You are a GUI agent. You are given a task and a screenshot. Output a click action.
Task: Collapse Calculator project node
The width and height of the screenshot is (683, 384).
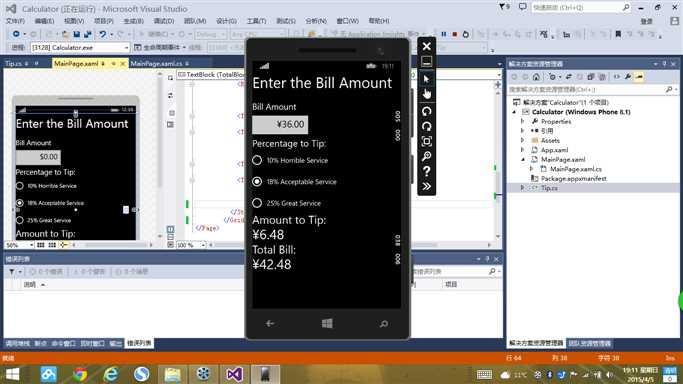point(514,112)
